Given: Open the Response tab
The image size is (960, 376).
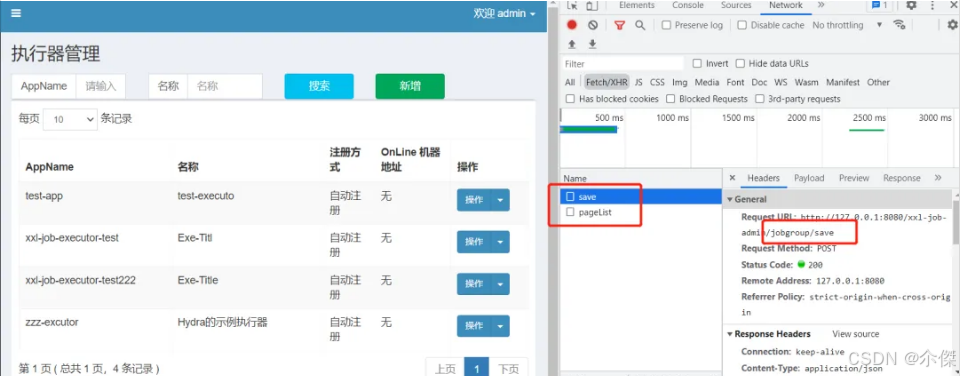Looking at the screenshot, I should coord(901,178).
